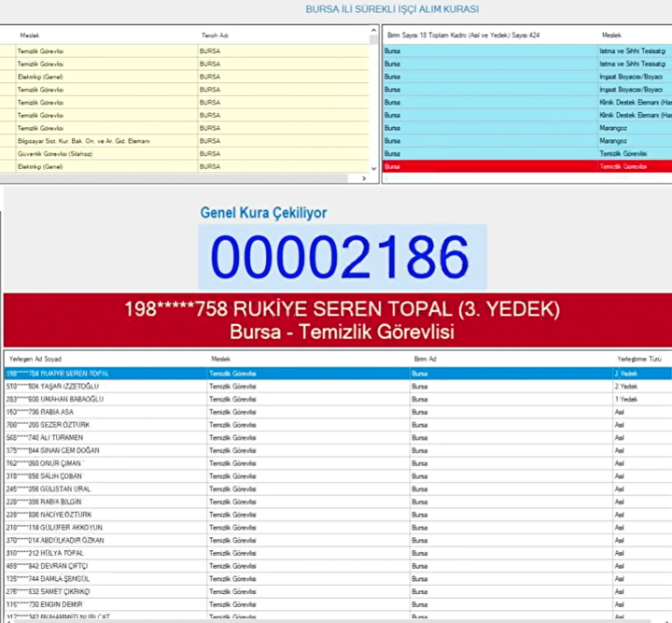Screen dimensions: 672x623
Task: Select the row 'RABİA ASA'
Action: 338,412
